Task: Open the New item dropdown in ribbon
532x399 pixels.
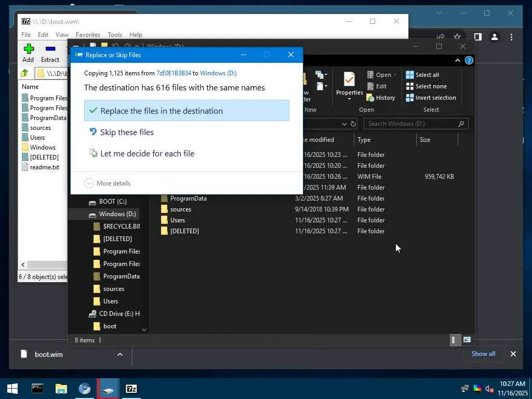Action: [x=321, y=75]
